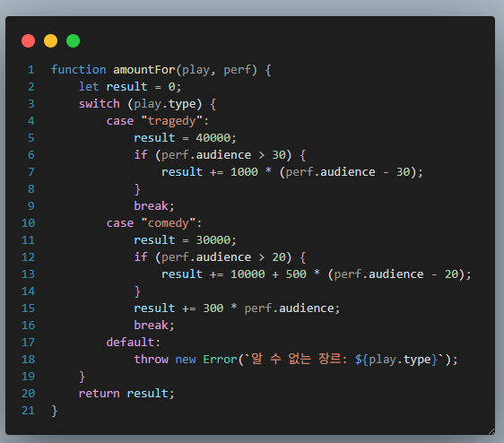This screenshot has width=504, height=443.
Task: Click the 'throw' keyword on line 18
Action: pyautogui.click(x=151, y=360)
